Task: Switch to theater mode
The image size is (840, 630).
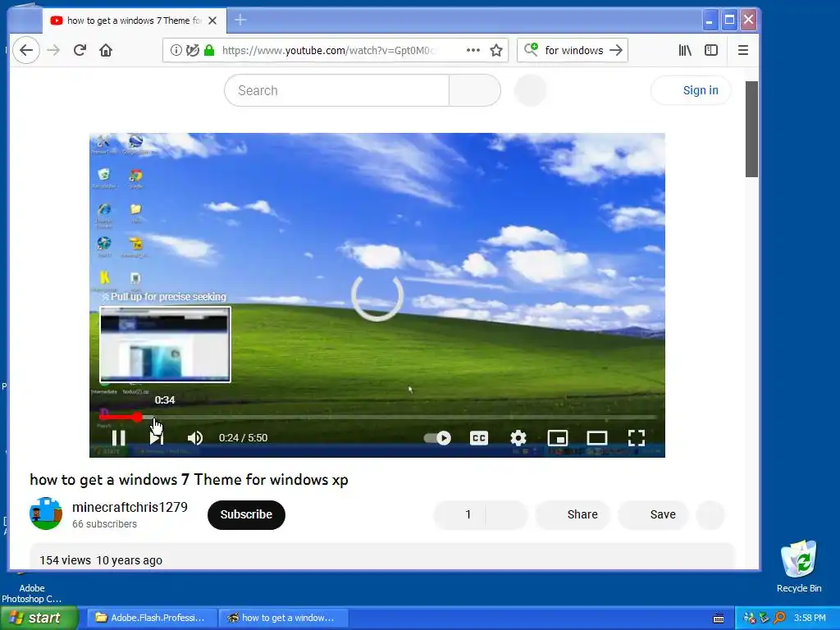Action: tap(597, 438)
